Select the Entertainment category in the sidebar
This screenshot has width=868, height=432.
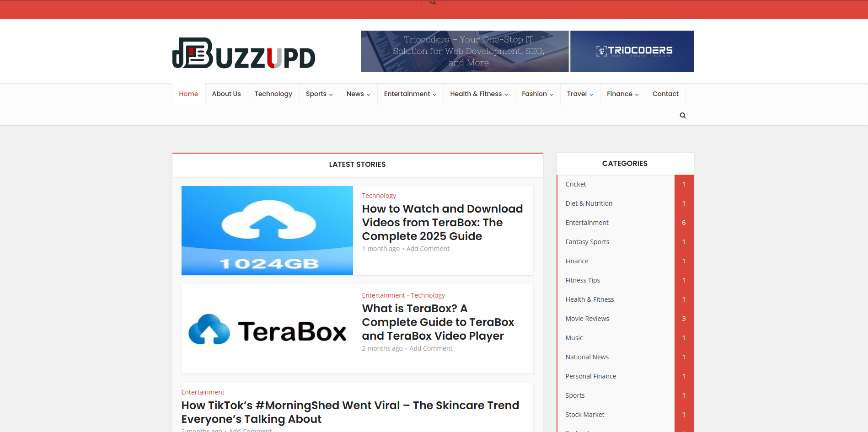click(x=587, y=223)
